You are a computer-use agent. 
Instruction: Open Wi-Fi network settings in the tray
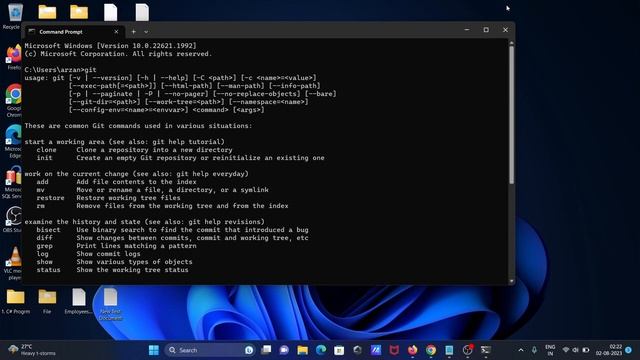pyautogui.click(x=566, y=350)
